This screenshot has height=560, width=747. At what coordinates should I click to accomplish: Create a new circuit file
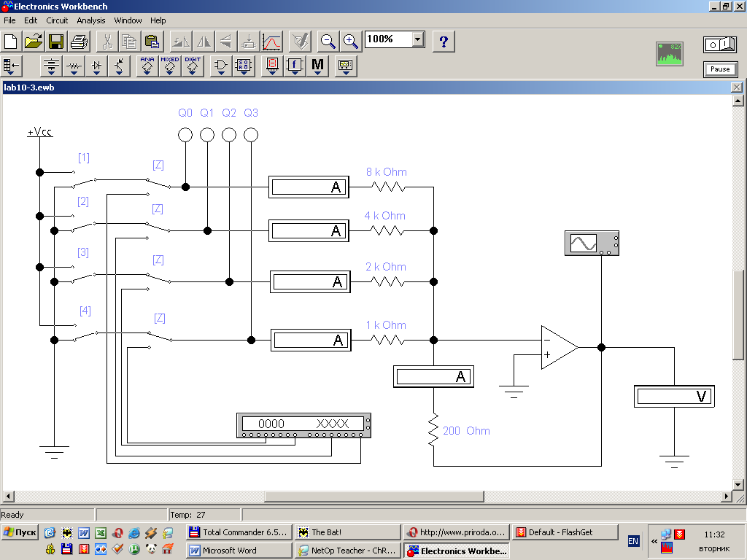11,42
